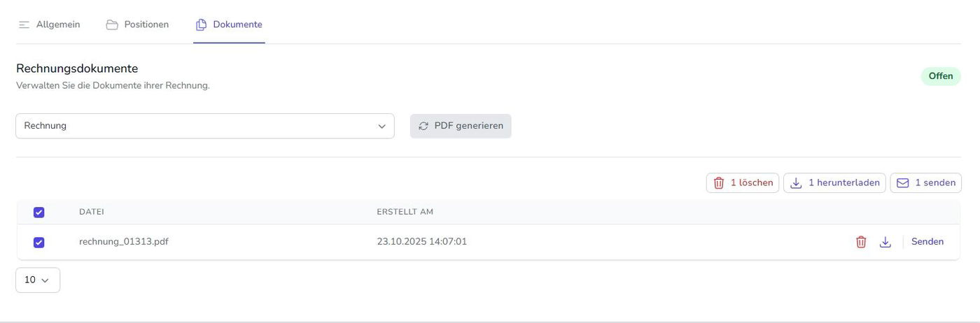This screenshot has width=980, height=323.
Task: Click the download icon in '1 herunterladen'
Action: [796, 183]
